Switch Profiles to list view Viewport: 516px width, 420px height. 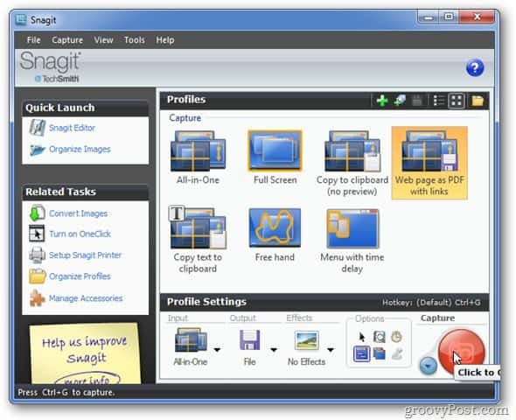(439, 101)
